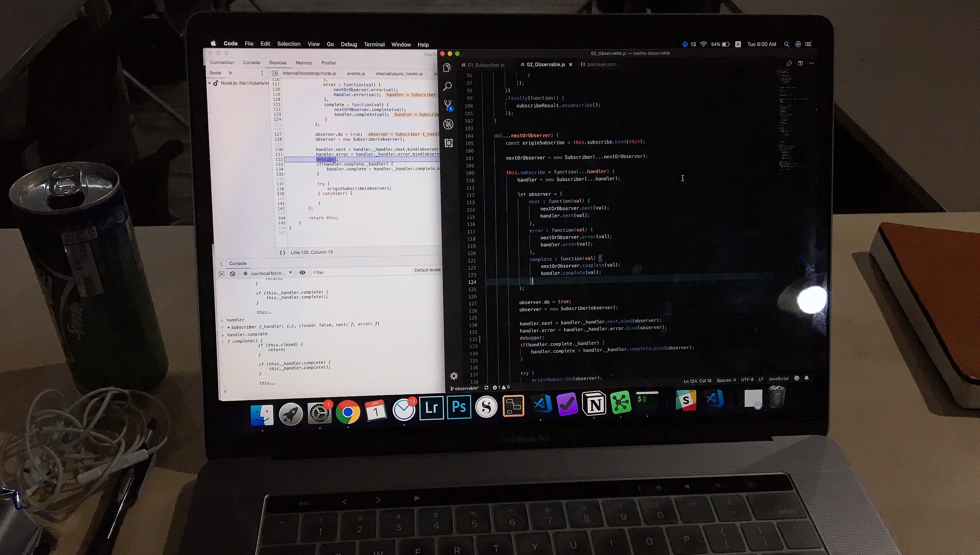This screenshot has width=980, height=555.
Task: Open the Terminal menu in the menu bar
Action: click(x=374, y=44)
